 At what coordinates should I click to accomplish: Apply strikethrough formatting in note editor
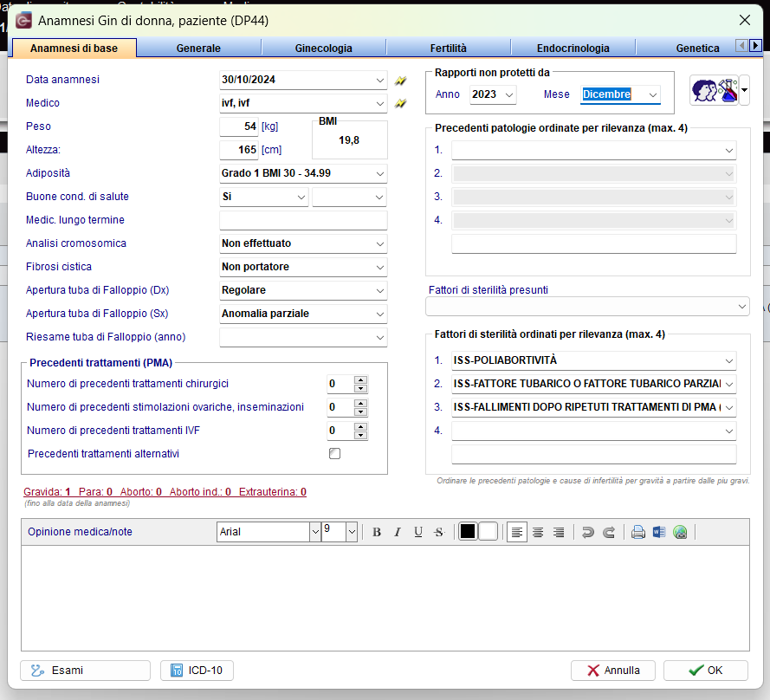[x=439, y=532]
